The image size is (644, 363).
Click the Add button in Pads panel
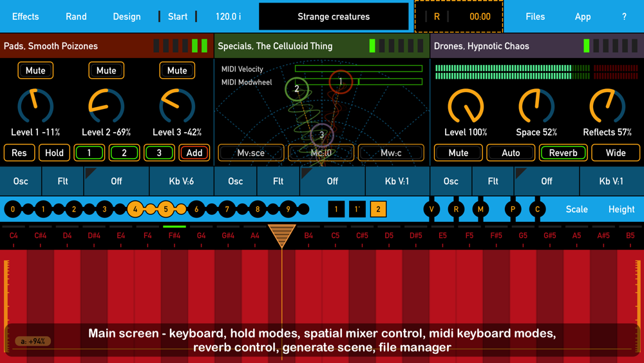[194, 153]
